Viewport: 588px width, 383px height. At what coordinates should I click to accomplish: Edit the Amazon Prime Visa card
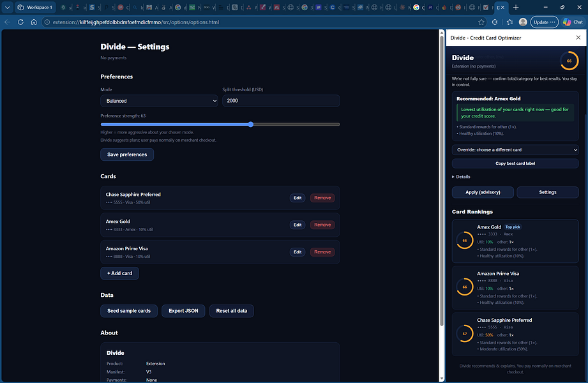pos(298,252)
